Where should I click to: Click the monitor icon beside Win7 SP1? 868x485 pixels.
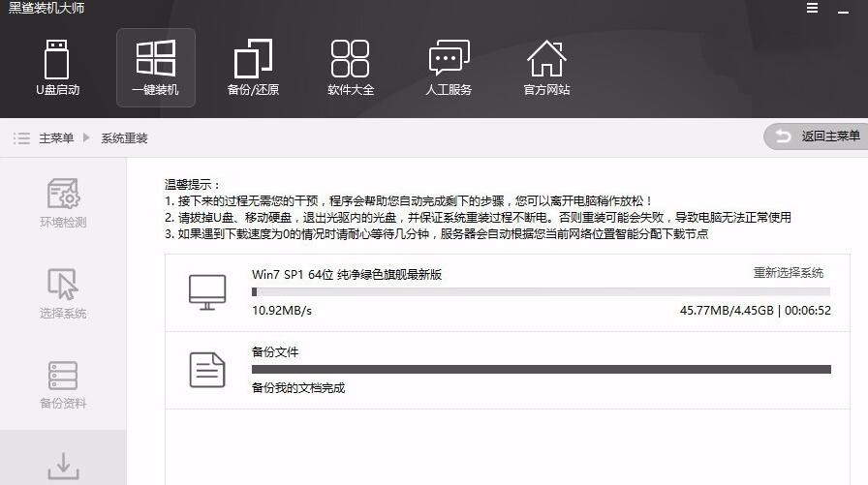(207, 292)
